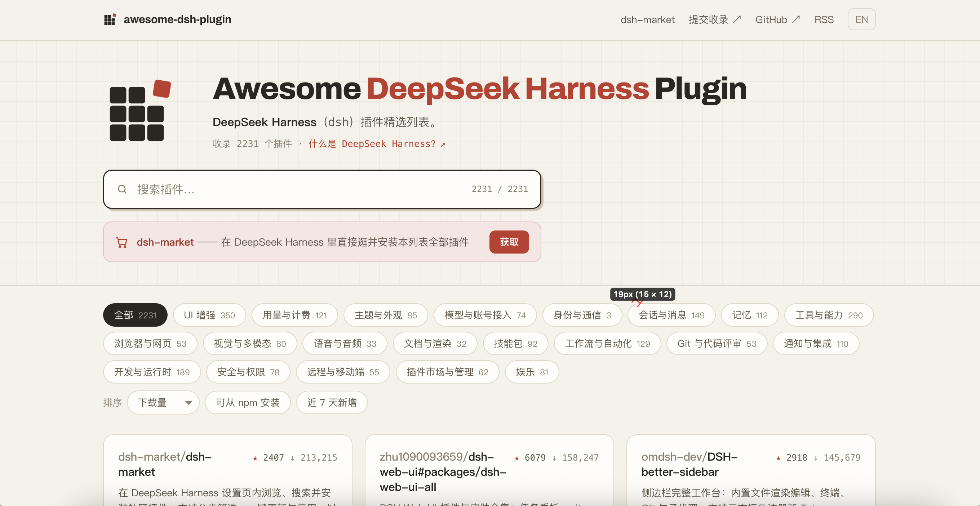
Task: Click the search magnifier icon
Action: (122, 189)
